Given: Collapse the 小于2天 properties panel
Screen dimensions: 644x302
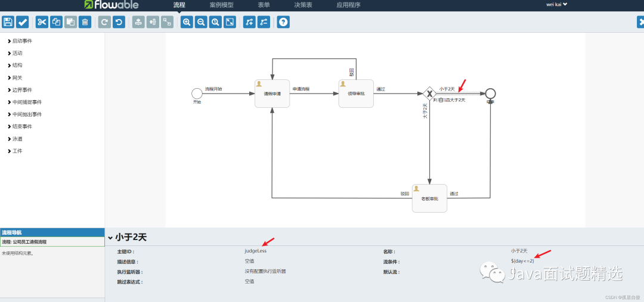Looking at the screenshot, I should point(110,238).
